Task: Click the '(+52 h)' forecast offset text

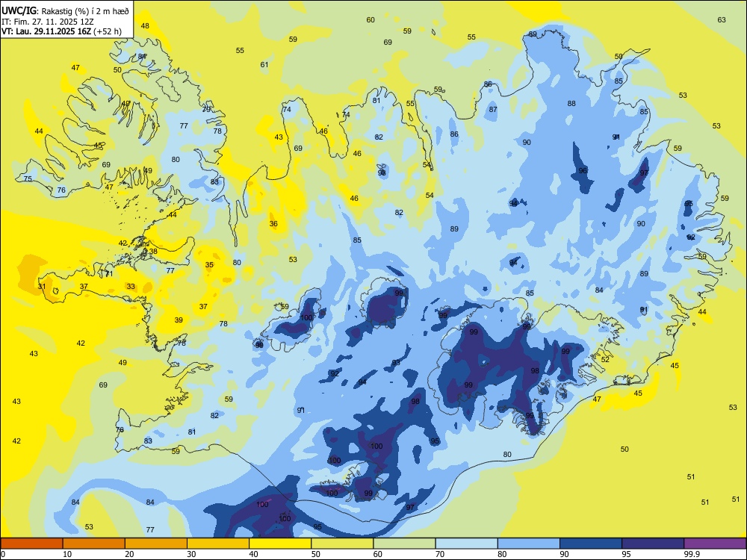Action: point(108,32)
